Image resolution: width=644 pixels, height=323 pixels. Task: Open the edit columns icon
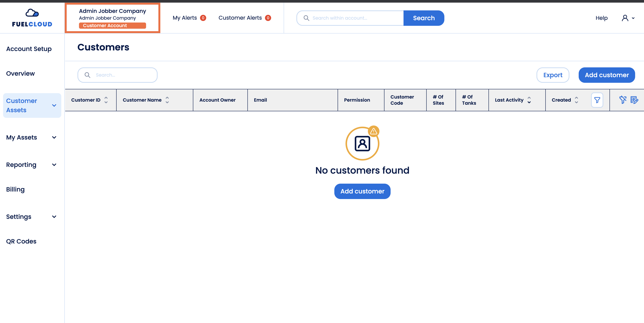(634, 100)
